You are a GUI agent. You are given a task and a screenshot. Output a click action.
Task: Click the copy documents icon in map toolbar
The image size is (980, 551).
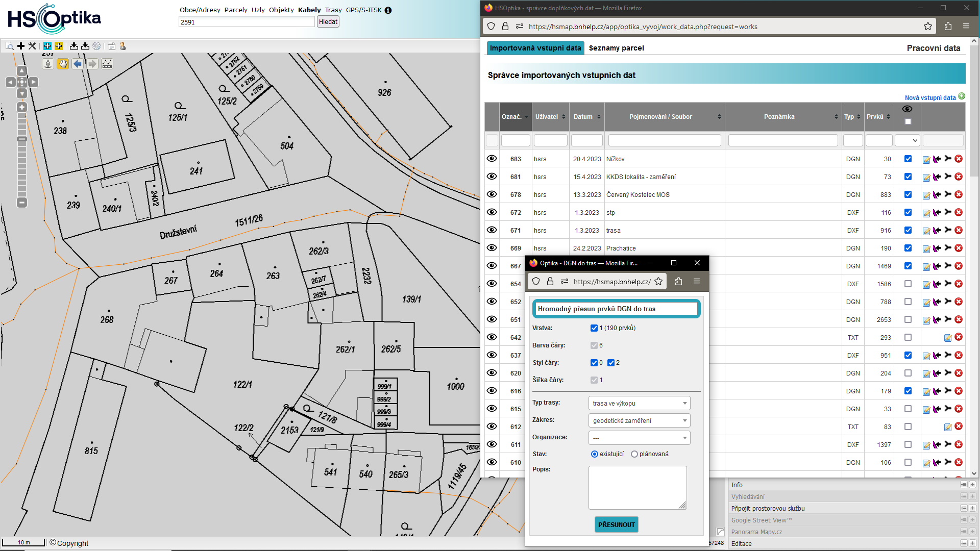pyautogui.click(x=111, y=46)
